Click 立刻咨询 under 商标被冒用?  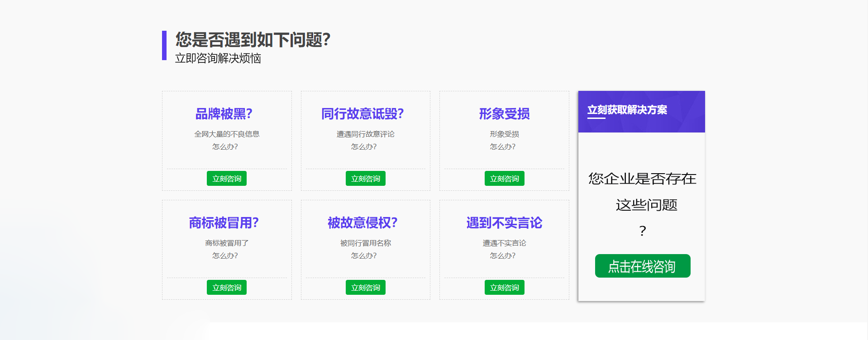pyautogui.click(x=227, y=288)
